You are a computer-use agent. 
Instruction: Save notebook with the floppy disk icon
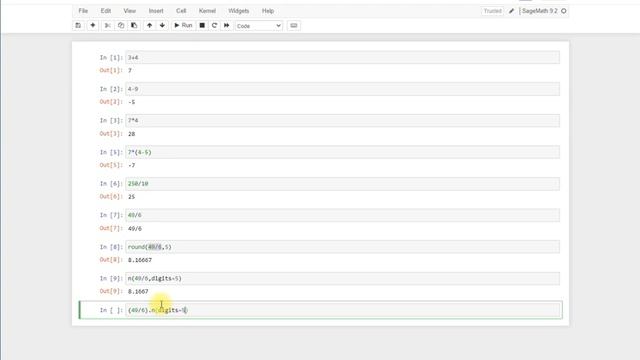78,25
